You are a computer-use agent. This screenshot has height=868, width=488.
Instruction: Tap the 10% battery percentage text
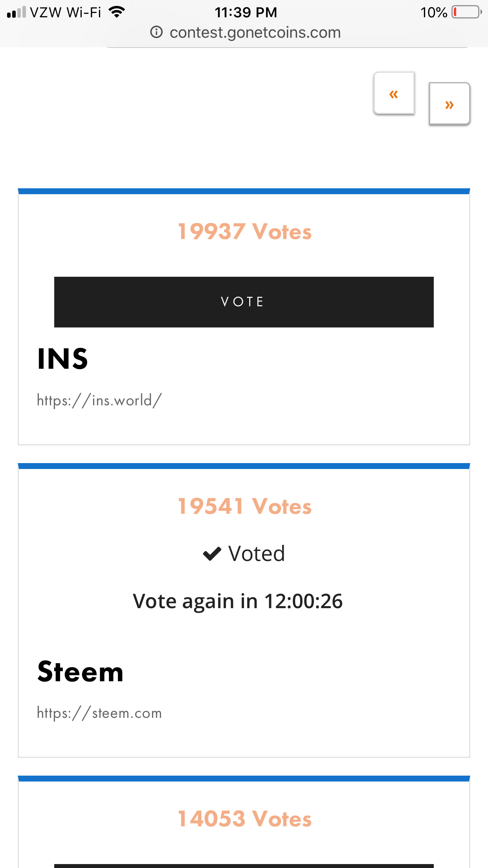point(433,12)
